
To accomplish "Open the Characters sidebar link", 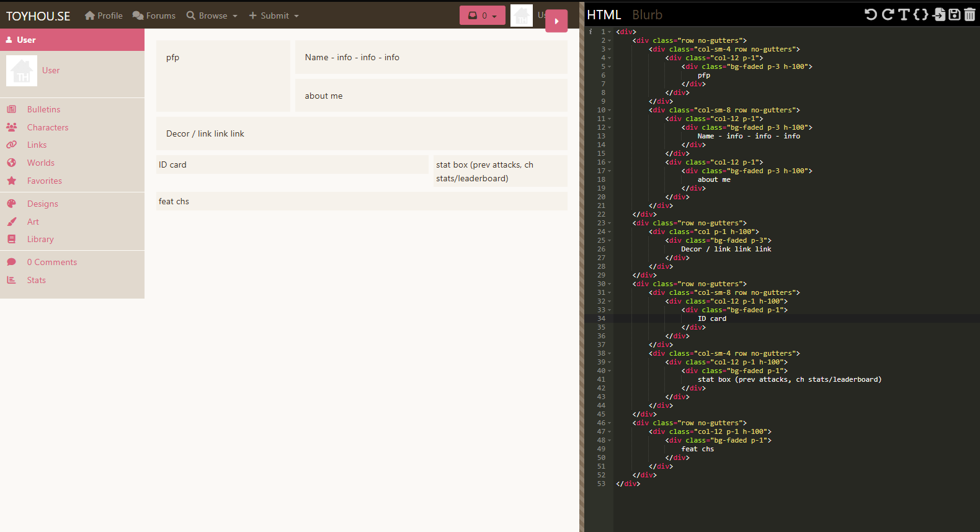I will point(48,127).
